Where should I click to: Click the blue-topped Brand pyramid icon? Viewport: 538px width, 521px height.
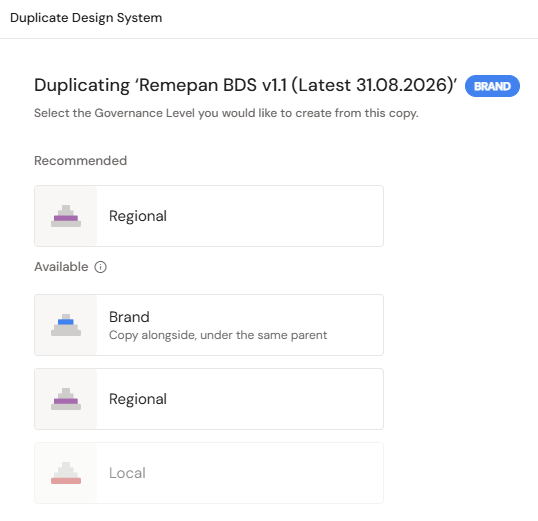(x=66, y=325)
